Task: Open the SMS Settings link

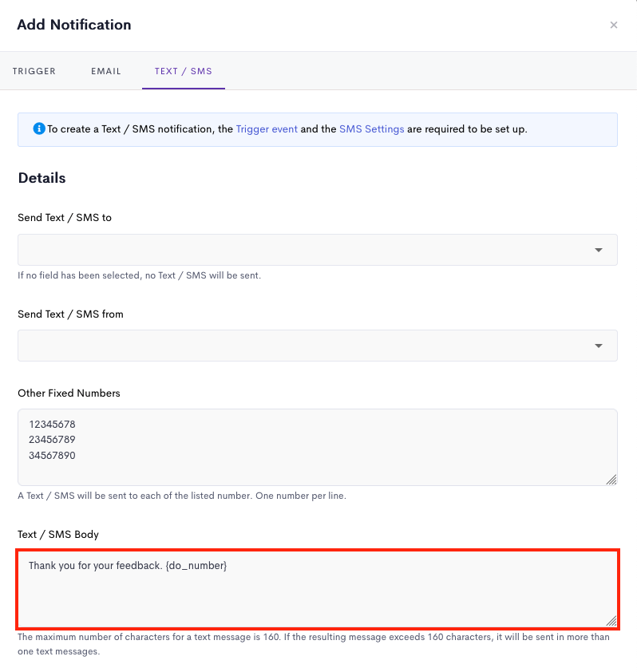Action: click(x=372, y=129)
